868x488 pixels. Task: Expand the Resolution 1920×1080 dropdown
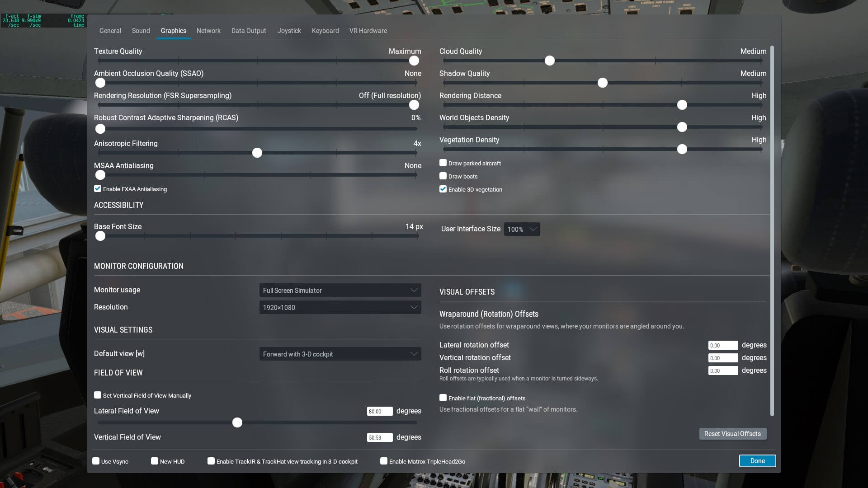340,308
